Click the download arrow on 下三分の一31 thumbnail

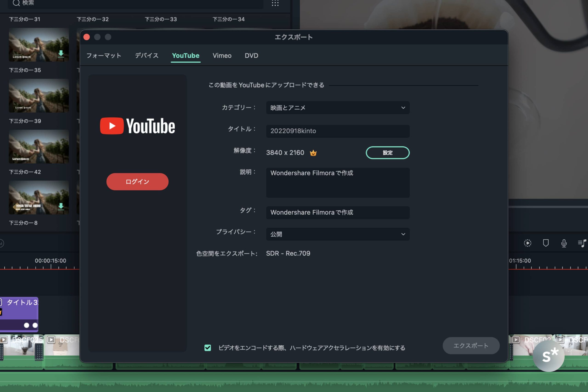tap(61, 54)
